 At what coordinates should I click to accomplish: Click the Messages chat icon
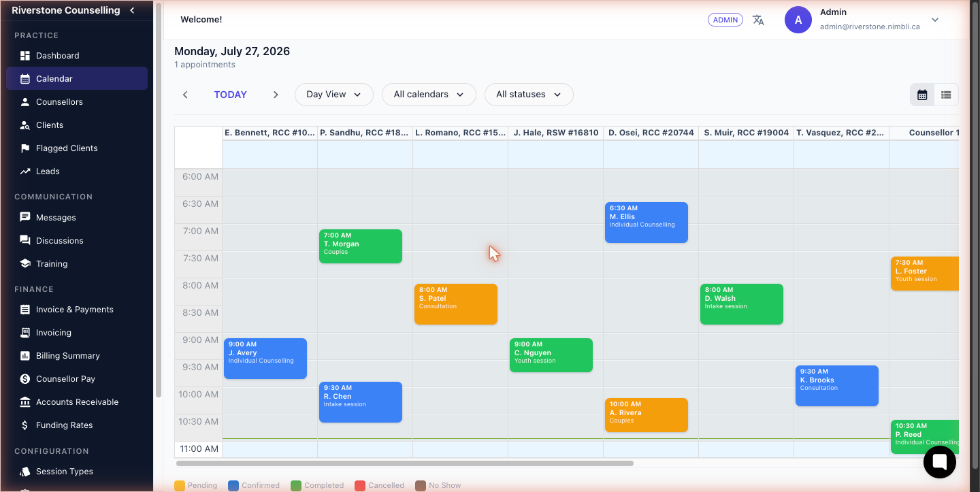(25, 218)
